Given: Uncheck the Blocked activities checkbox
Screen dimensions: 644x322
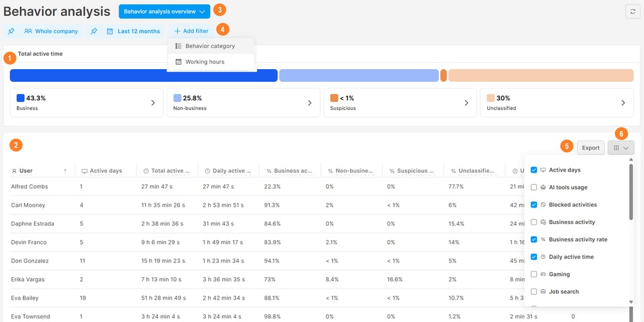Looking at the screenshot, I should (x=534, y=205).
